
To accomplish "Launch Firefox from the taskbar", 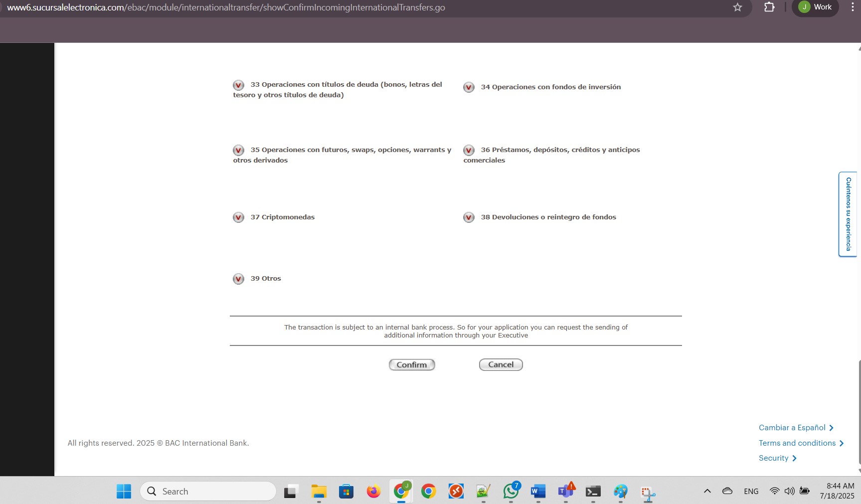I will (x=373, y=492).
